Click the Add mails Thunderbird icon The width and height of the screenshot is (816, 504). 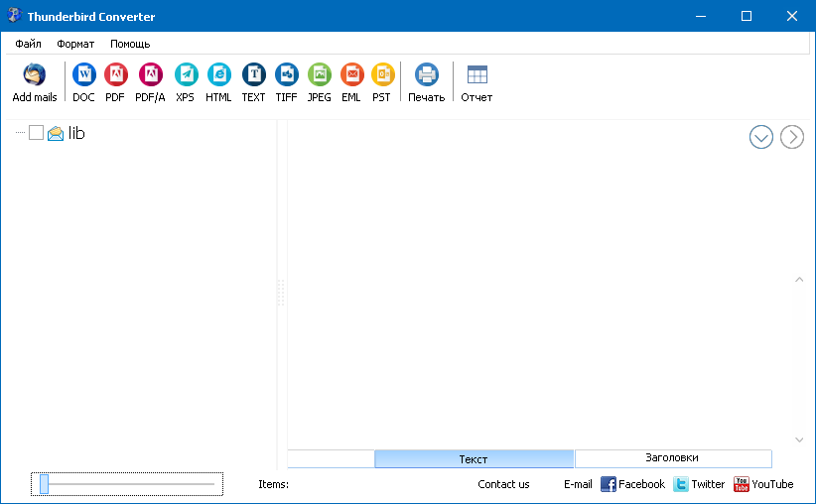click(35, 74)
